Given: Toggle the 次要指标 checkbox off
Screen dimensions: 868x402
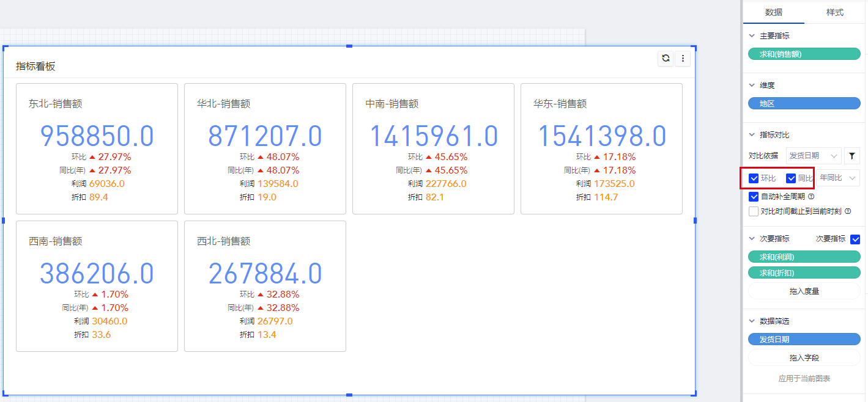Looking at the screenshot, I should pos(855,239).
